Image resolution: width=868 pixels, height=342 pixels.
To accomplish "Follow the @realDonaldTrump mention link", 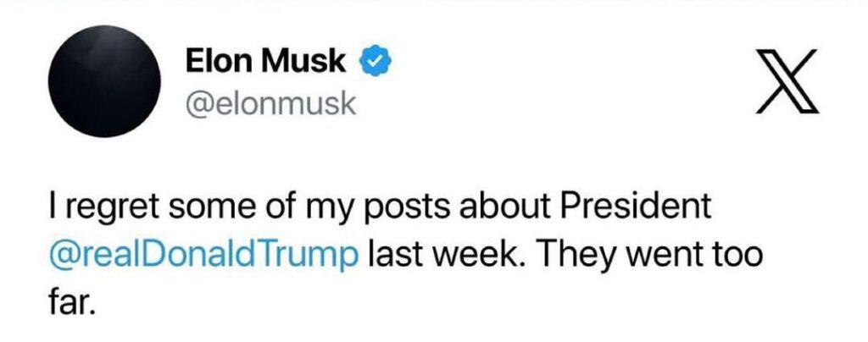I will point(203,252).
